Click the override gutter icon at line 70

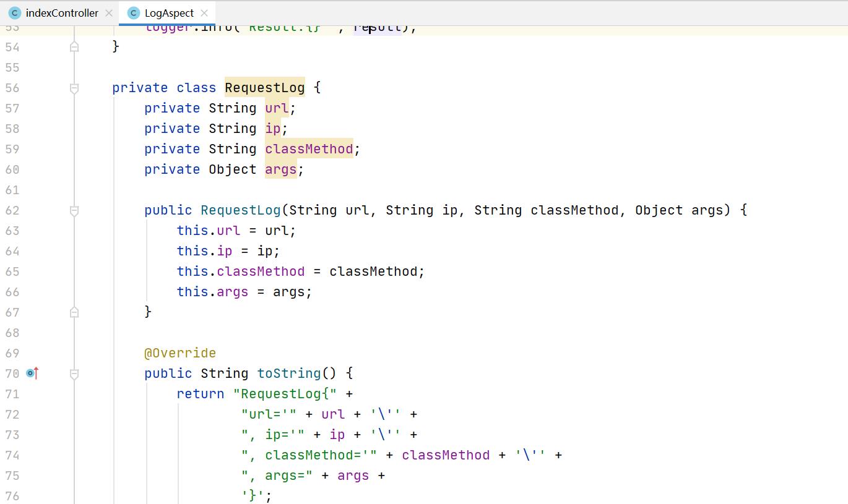pyautogui.click(x=33, y=373)
